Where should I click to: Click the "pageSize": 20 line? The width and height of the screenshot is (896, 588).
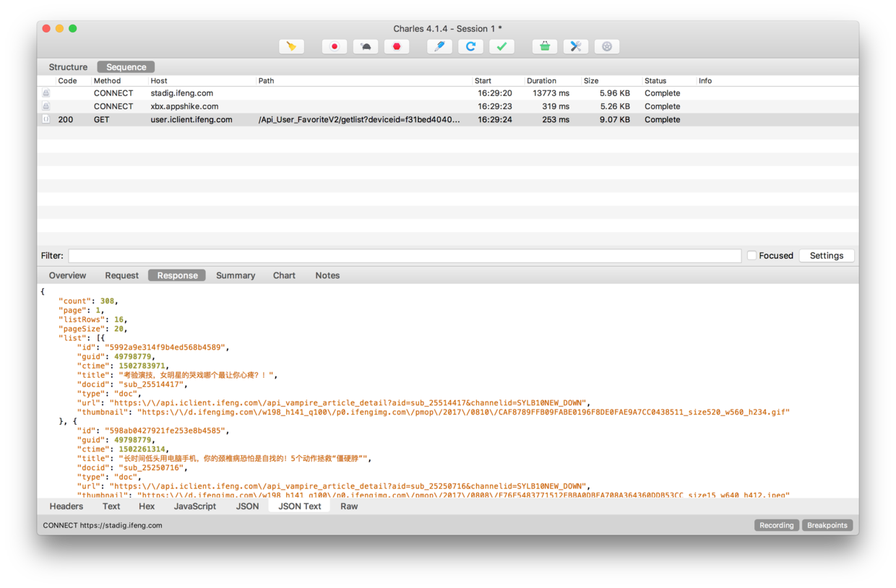92,329
